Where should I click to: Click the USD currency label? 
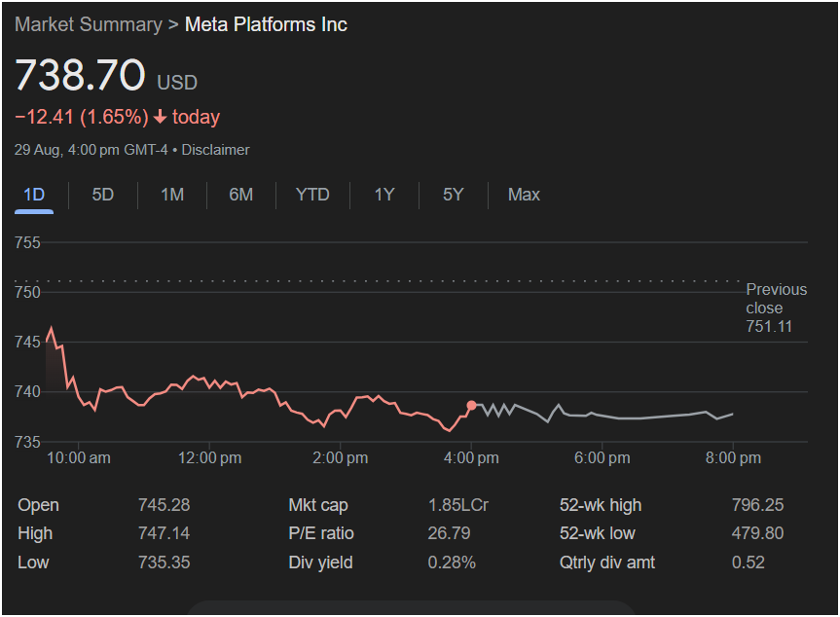pos(177,83)
